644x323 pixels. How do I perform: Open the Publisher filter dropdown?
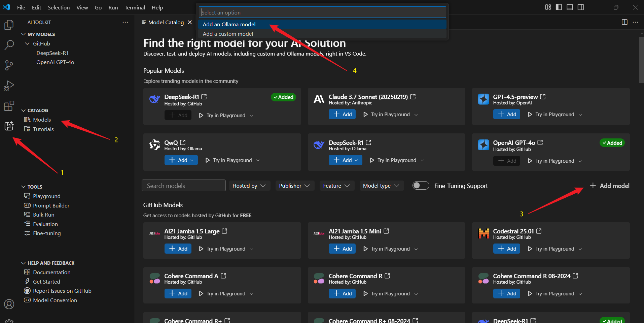pyautogui.click(x=294, y=186)
